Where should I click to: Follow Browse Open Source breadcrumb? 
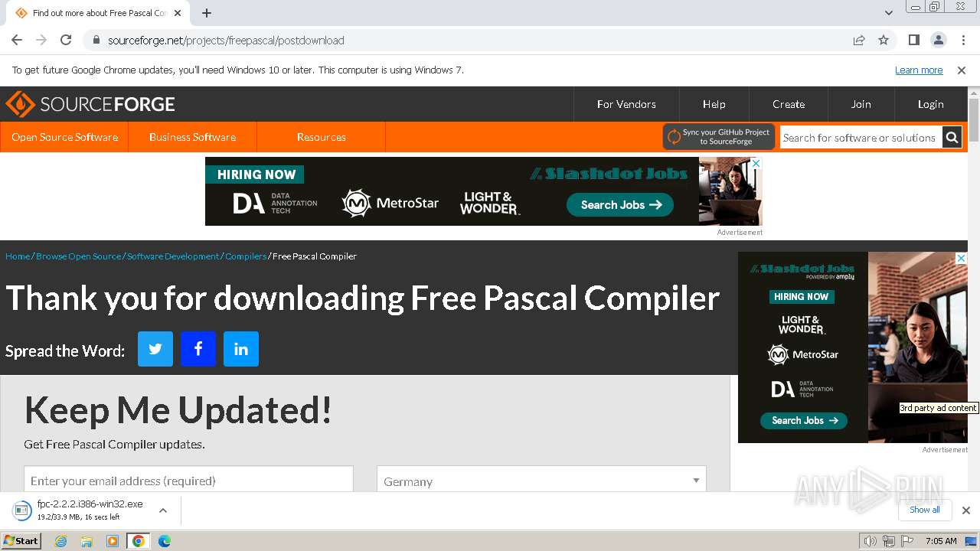click(x=78, y=256)
